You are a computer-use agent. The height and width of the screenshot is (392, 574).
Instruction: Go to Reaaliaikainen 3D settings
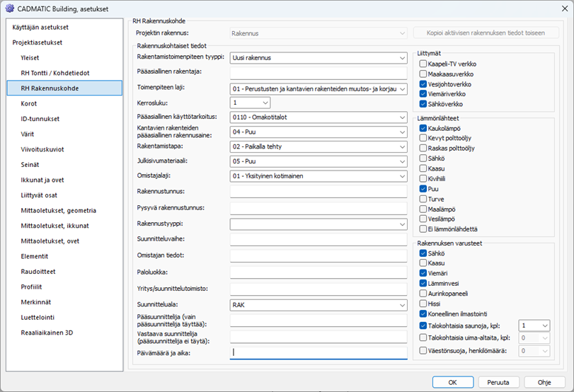click(47, 332)
